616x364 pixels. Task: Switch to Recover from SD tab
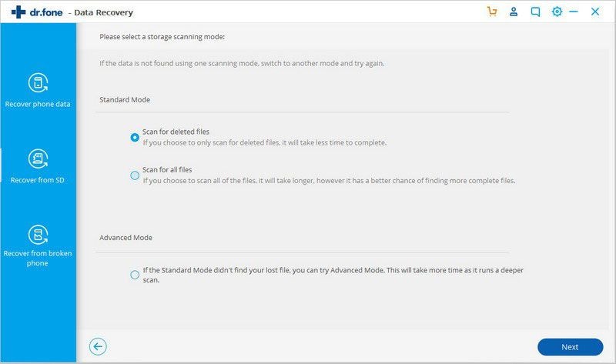[38, 179]
